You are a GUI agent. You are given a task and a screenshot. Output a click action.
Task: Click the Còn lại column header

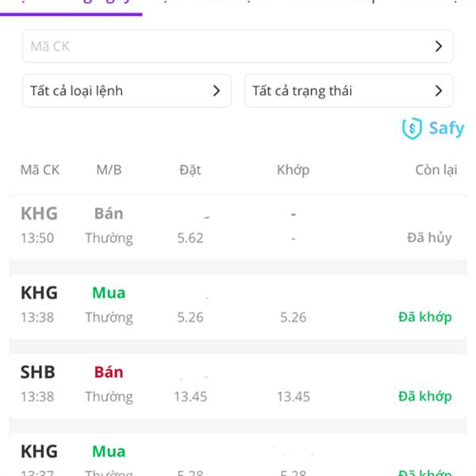click(x=436, y=170)
